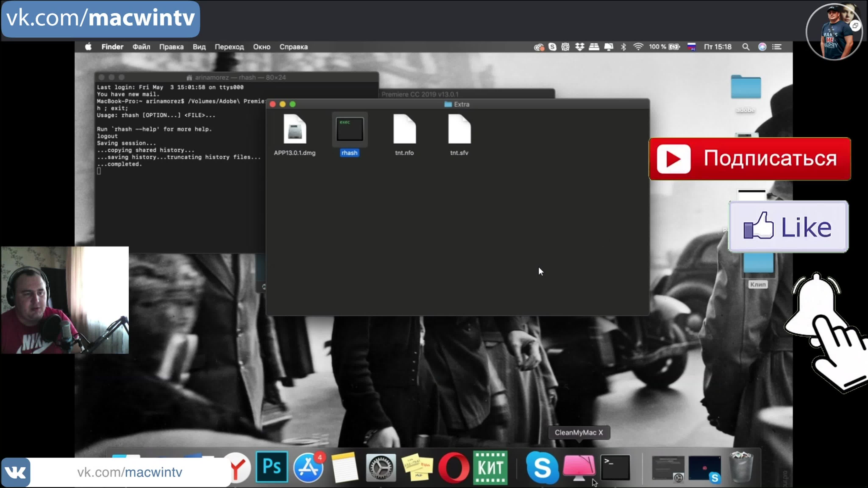The image size is (868, 488).
Task: Select the tnt.sfv file
Action: 459,135
